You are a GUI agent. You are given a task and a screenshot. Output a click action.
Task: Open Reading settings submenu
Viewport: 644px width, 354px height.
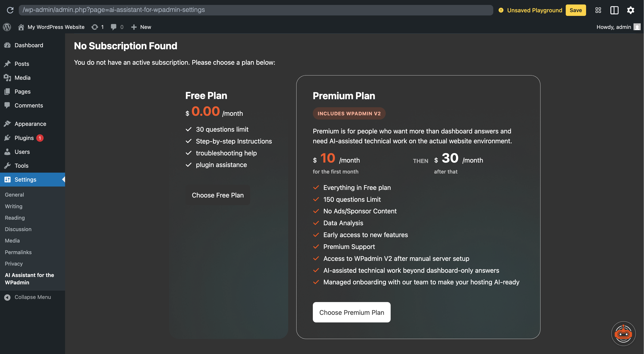(x=15, y=218)
